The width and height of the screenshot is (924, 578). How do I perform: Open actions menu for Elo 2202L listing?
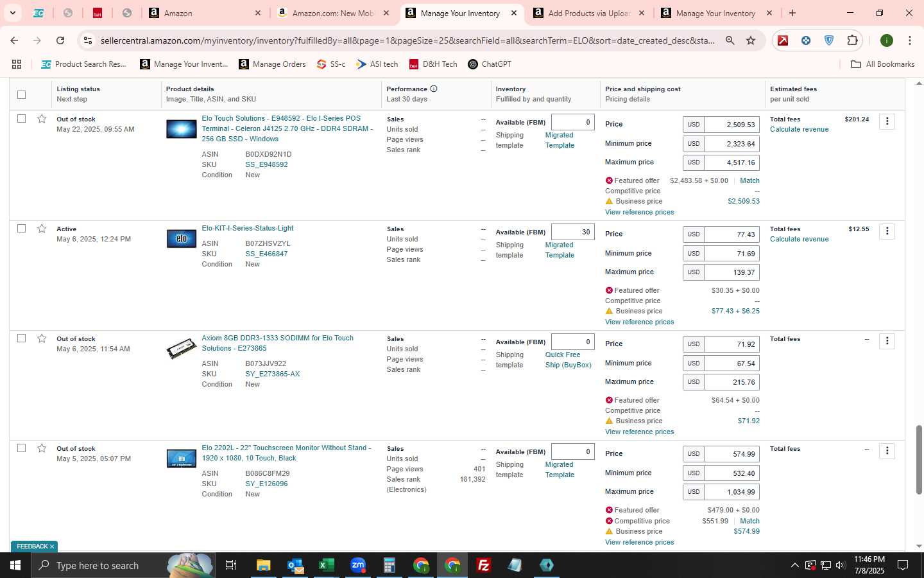(x=887, y=451)
